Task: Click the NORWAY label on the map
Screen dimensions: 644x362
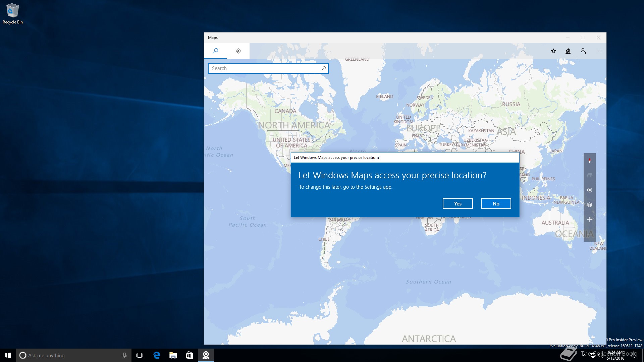Action: [416, 105]
